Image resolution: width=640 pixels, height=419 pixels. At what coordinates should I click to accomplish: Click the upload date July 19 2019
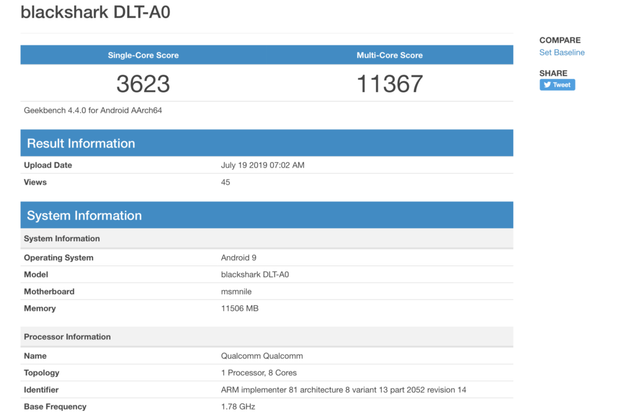coord(262,165)
